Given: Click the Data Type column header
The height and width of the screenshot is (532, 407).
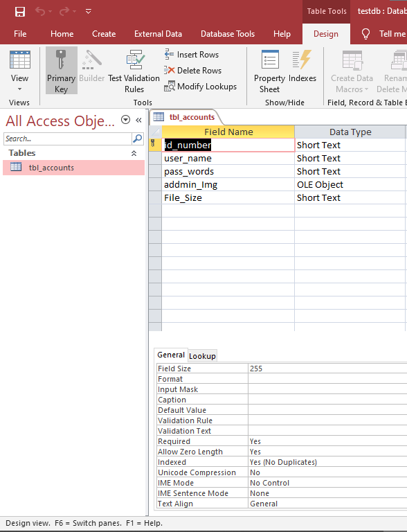Looking at the screenshot, I should (350, 132).
